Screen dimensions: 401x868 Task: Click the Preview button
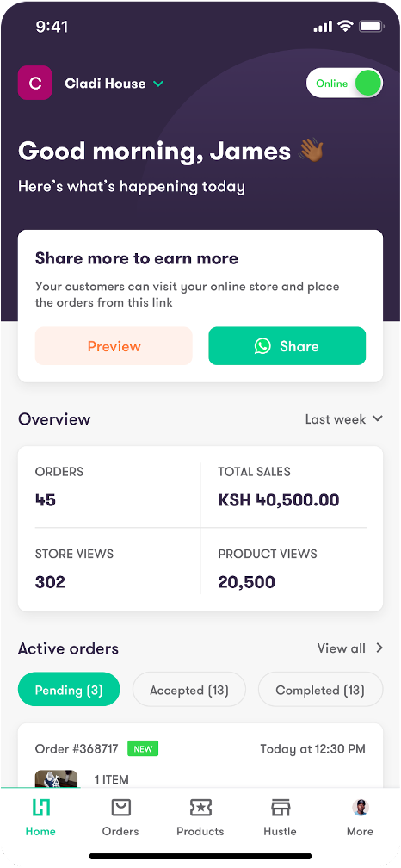[114, 346]
